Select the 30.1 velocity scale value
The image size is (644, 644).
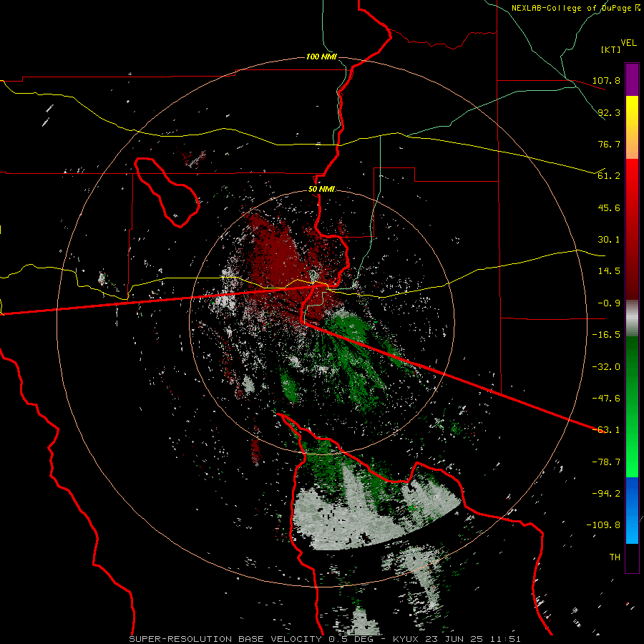(609, 240)
